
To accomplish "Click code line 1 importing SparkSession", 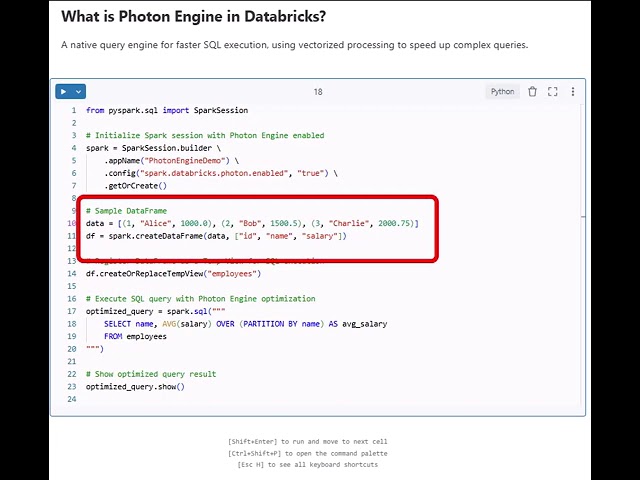I will point(167,110).
